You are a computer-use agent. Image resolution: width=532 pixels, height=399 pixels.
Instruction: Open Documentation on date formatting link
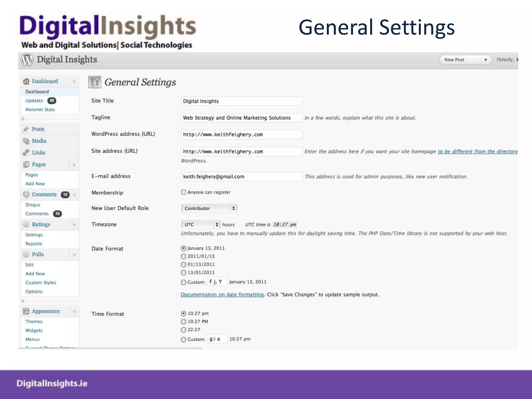(x=222, y=295)
